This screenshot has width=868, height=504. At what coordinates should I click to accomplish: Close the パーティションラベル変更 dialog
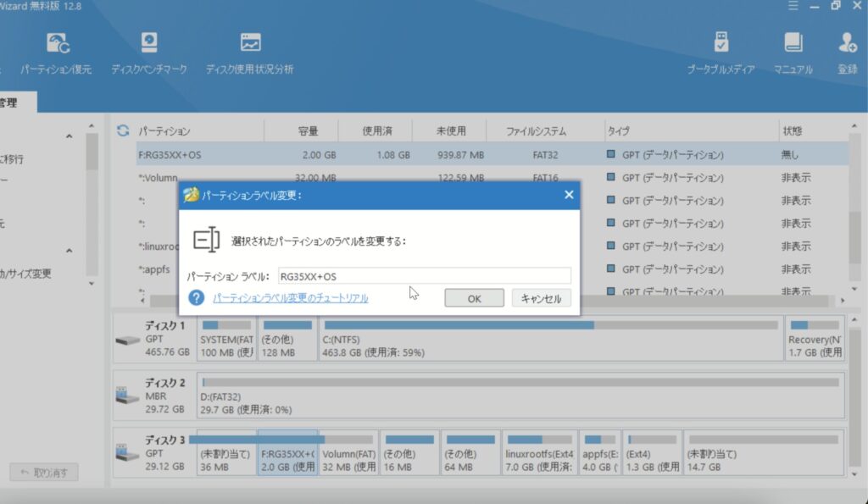coord(569,195)
